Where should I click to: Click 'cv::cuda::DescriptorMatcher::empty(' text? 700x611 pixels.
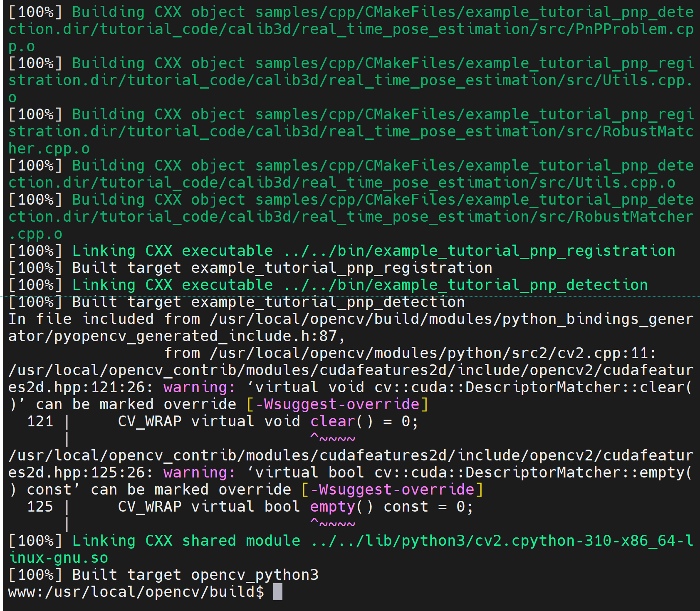click(x=533, y=472)
